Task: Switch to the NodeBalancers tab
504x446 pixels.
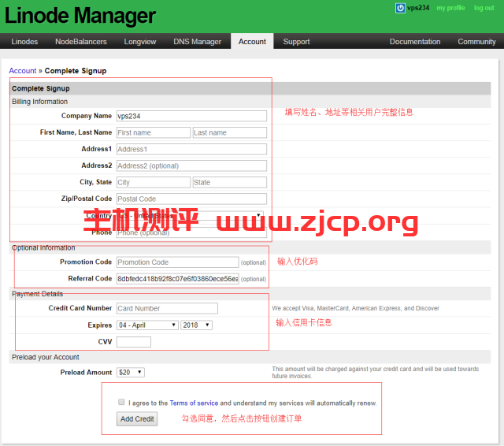Action: pos(80,42)
